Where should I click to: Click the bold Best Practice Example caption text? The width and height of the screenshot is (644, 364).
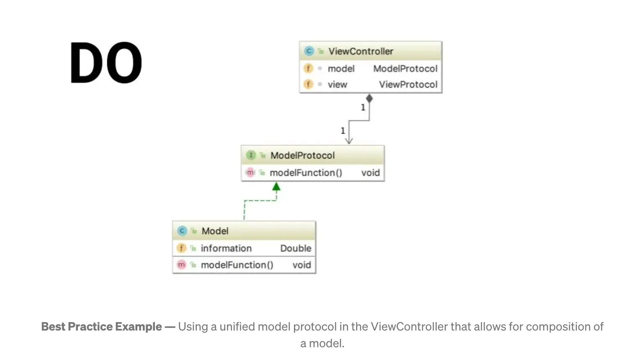(x=102, y=327)
